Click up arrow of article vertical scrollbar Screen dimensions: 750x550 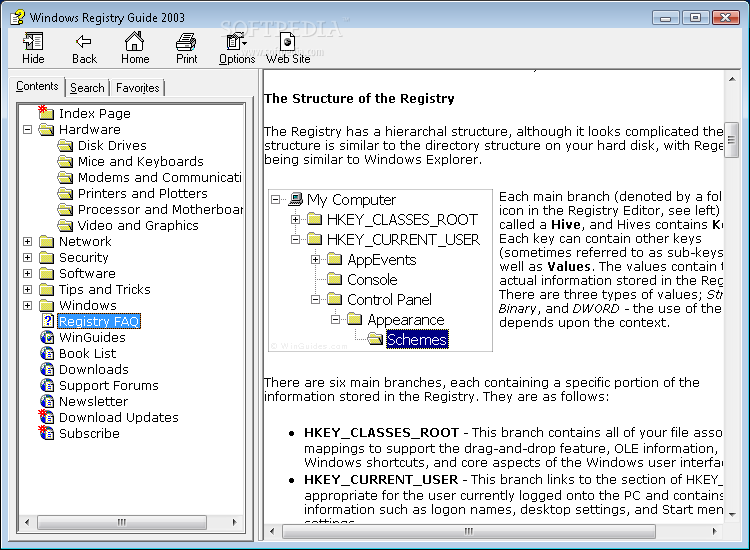click(x=732, y=79)
